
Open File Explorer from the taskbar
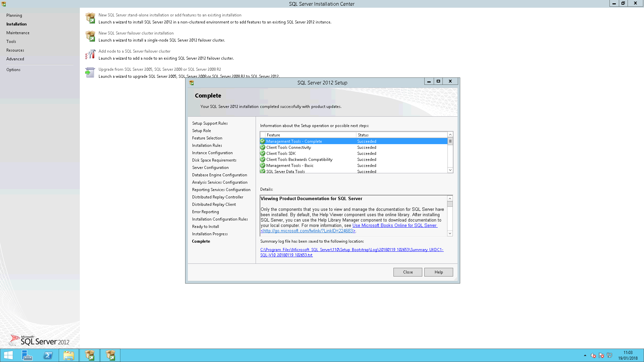coord(69,355)
